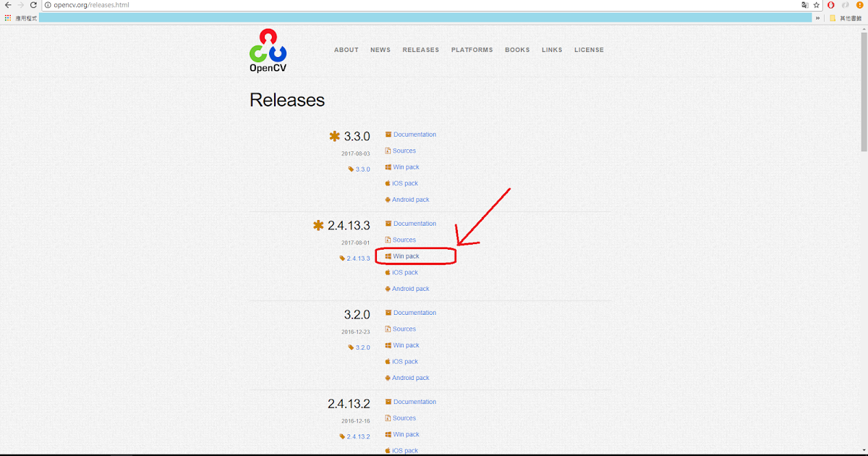Click the browser back arrow
This screenshot has width=868, height=456.
[x=7, y=4]
